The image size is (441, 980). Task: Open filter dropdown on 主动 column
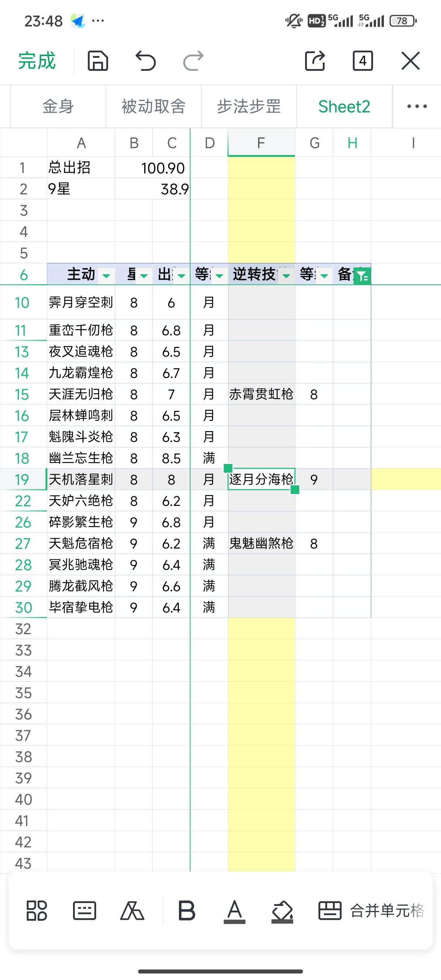(x=107, y=275)
